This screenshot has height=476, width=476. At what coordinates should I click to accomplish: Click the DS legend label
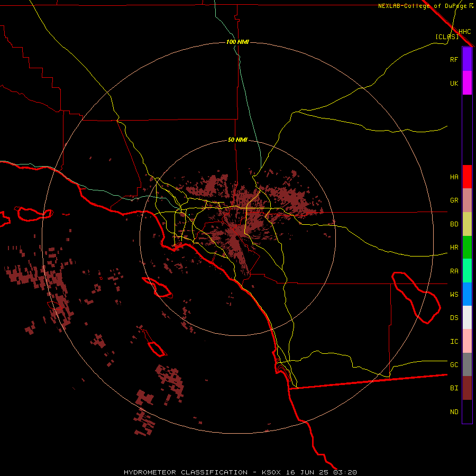coord(454,318)
